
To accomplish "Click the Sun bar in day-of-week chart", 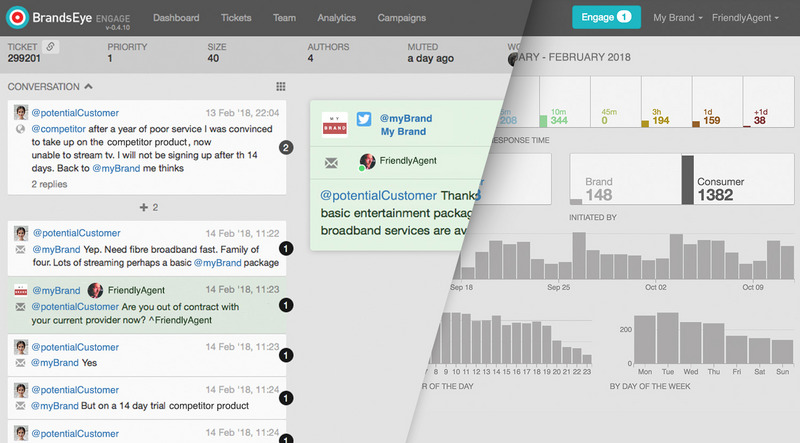I will point(782,352).
